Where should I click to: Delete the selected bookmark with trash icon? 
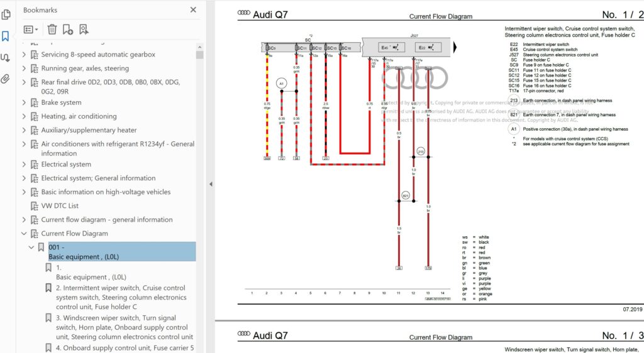[52, 29]
